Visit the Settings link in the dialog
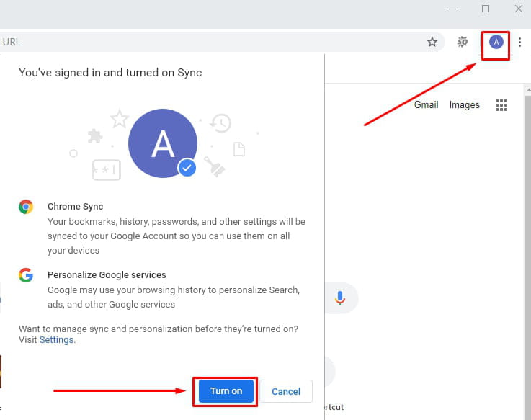Image resolution: width=531 pixels, height=420 pixels. (x=56, y=339)
